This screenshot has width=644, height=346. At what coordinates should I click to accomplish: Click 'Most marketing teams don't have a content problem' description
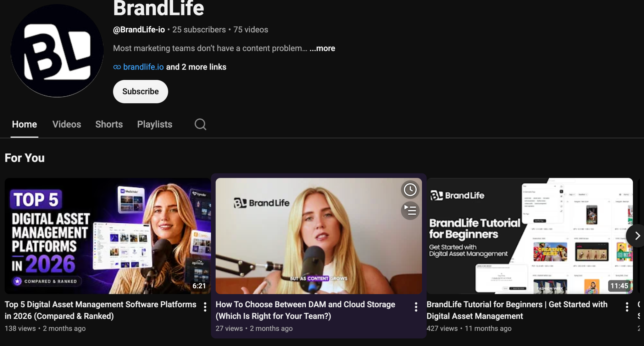point(210,48)
